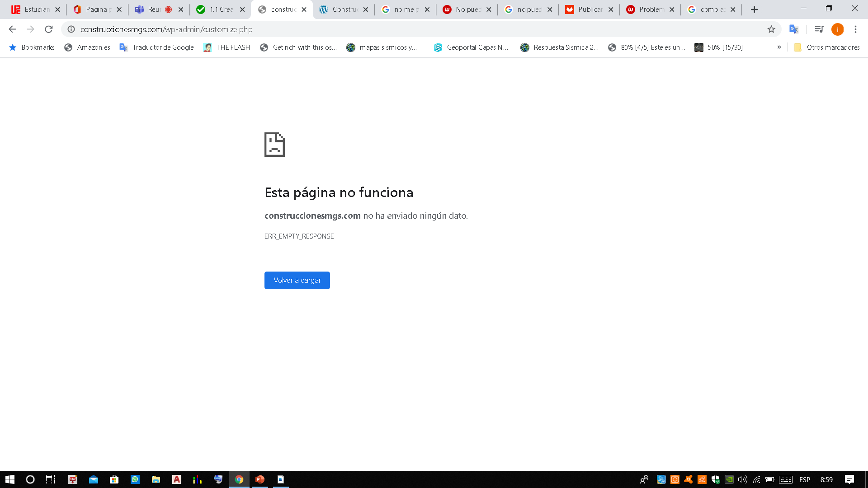Open mapas sismicos y... bookmark

(x=382, y=47)
